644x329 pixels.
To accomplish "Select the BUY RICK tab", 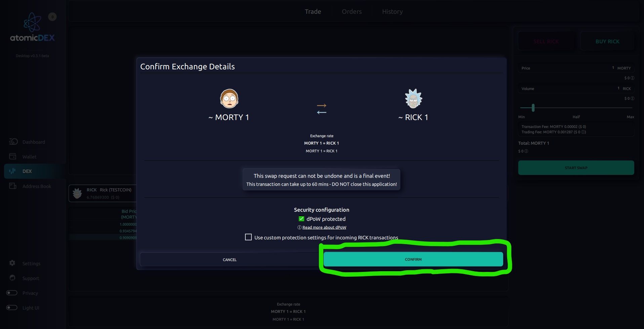I will 607,41.
